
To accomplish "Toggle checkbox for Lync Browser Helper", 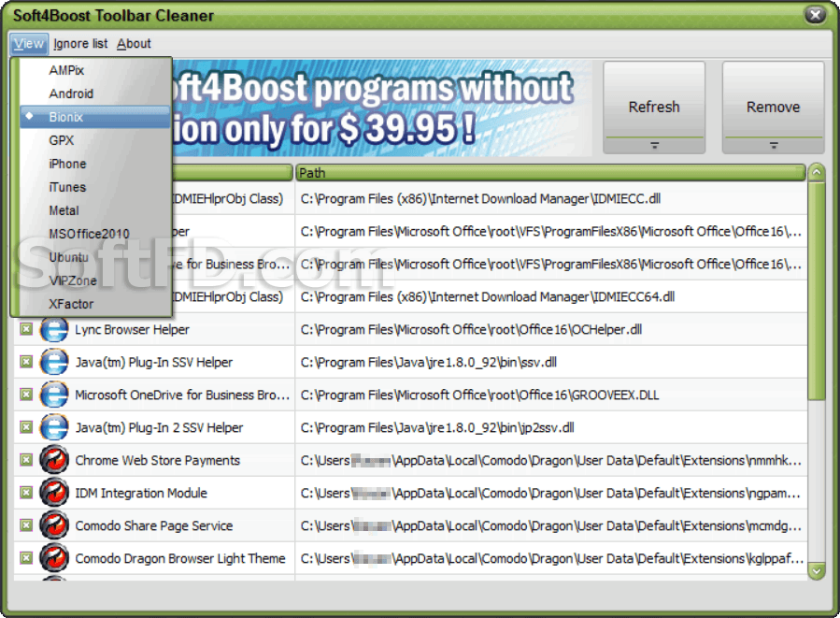I will pos(26,329).
